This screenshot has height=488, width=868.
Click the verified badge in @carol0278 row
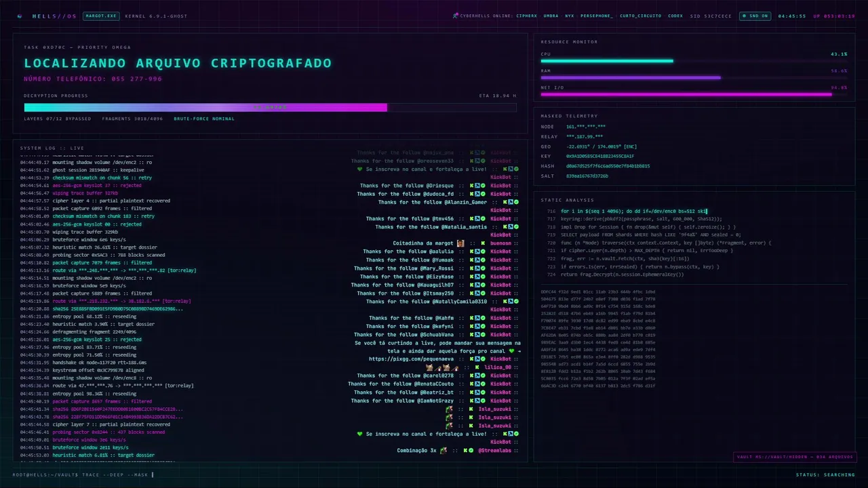(x=483, y=375)
